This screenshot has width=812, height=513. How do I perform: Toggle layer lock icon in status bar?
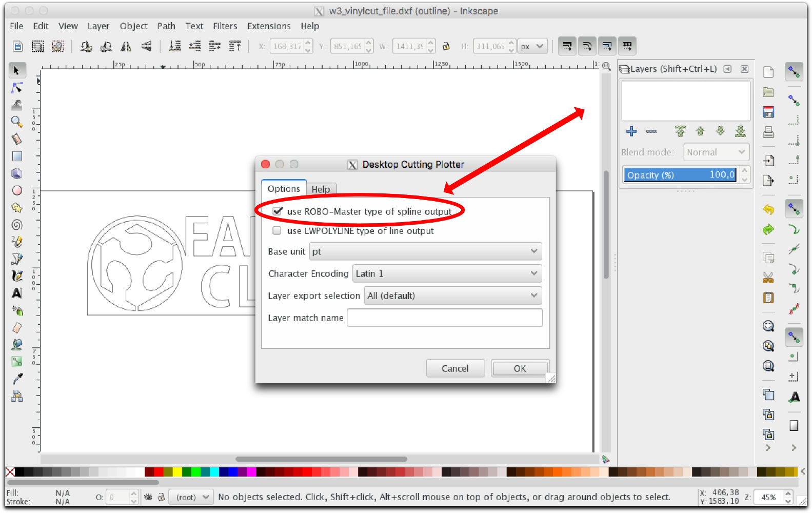tap(161, 497)
